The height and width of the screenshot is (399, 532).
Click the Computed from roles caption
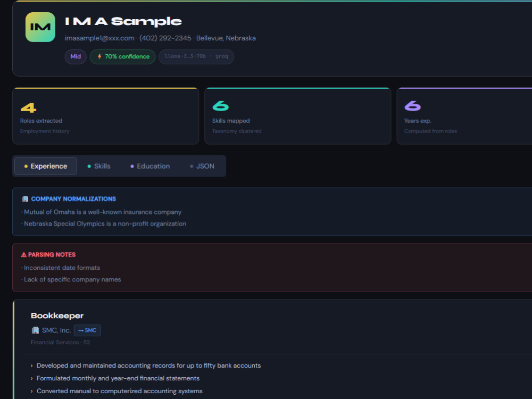point(430,131)
